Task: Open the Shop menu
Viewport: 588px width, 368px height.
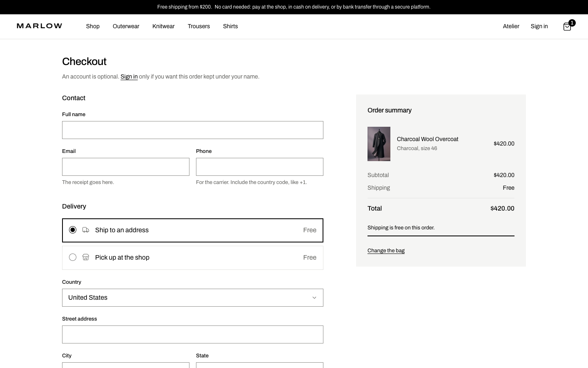Action: point(93,26)
